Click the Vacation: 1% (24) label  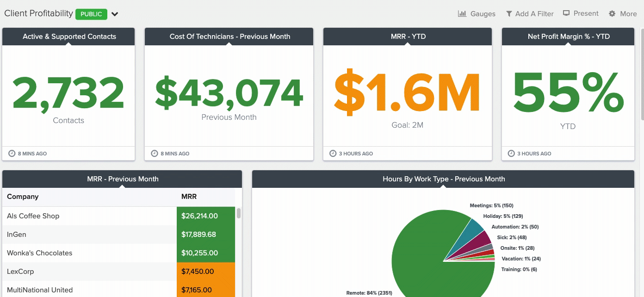[x=521, y=259]
